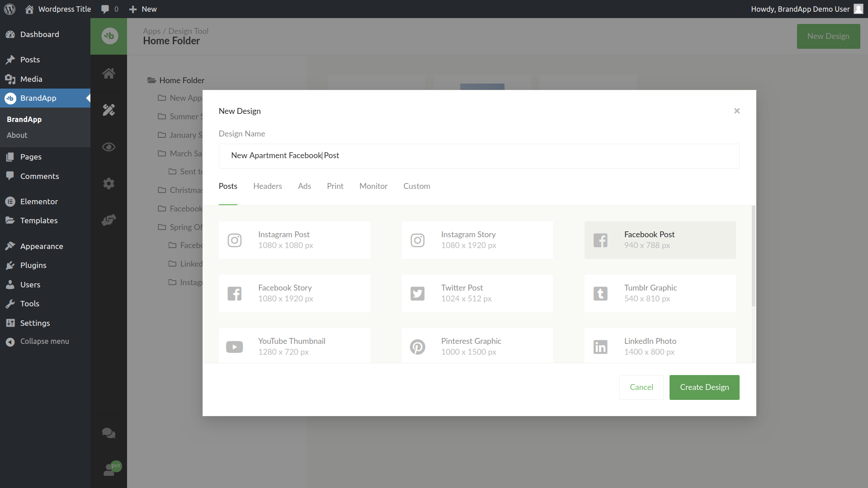Switch to the Headers tab
Screen dimensions: 868x488
[267, 186]
